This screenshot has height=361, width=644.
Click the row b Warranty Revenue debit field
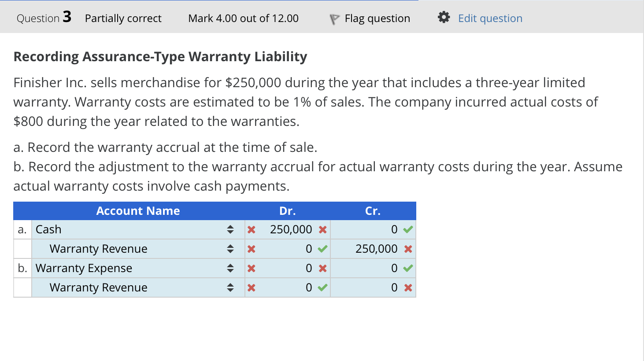coord(288,287)
